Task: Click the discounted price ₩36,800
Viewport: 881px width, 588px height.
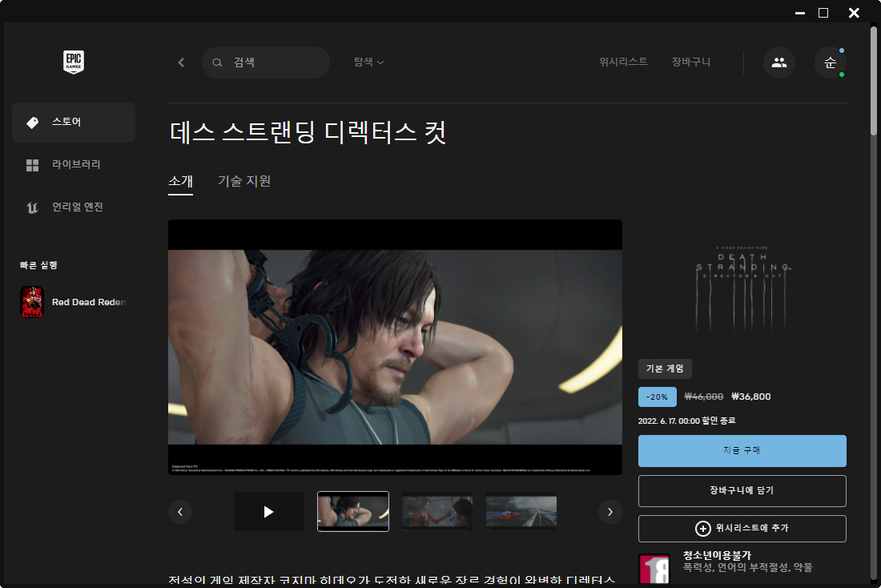Action: (751, 397)
